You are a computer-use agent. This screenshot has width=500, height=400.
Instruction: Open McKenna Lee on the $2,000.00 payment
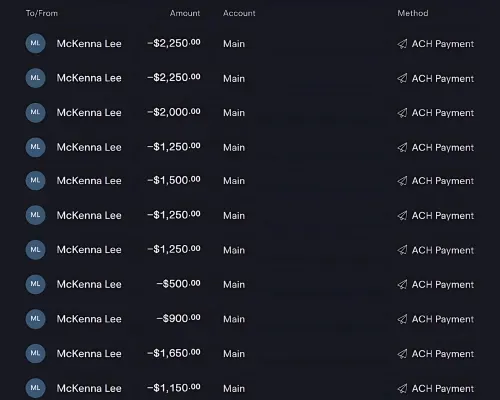pyautogui.click(x=89, y=113)
